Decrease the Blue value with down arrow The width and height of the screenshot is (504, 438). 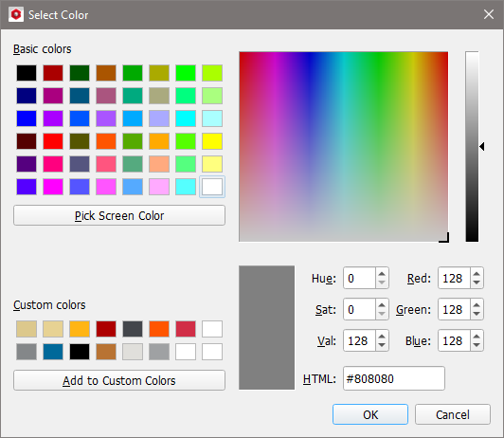477,345
